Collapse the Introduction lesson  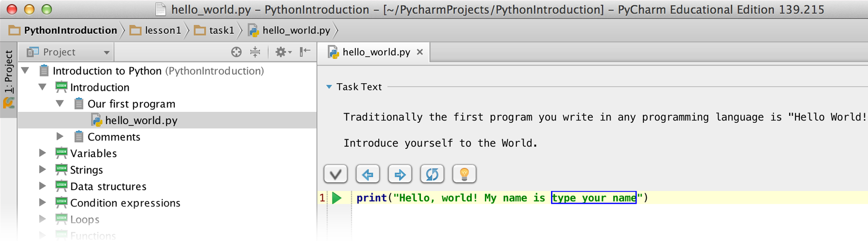42,87
